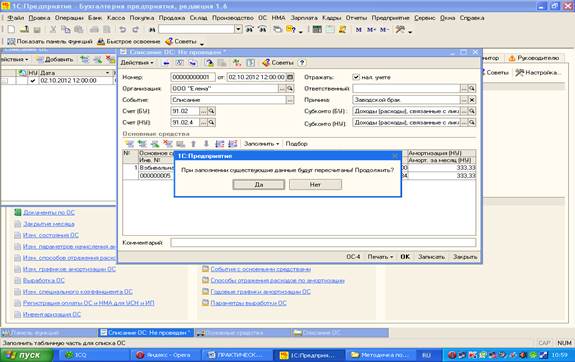This screenshot has height=362, width=575.
Task: Move row up arrow in table toolbar
Action: point(193,144)
